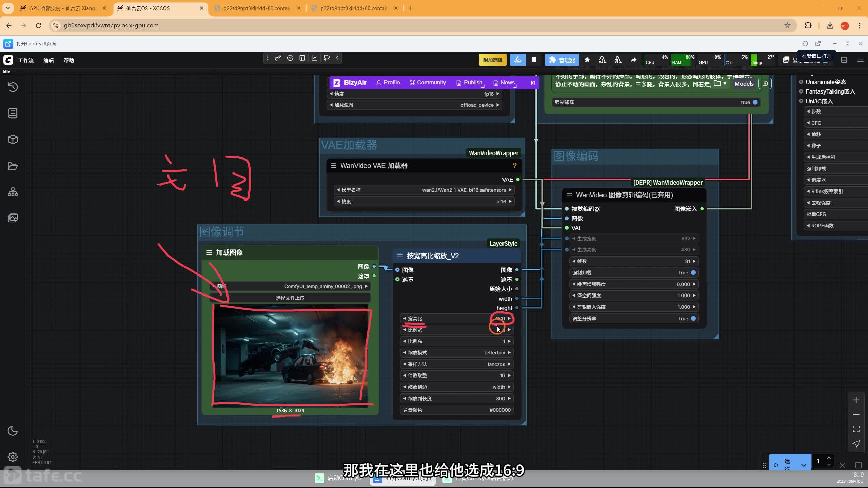868x488 pixels.
Task: Click the line chart icon in toolbar
Action: 314,58
